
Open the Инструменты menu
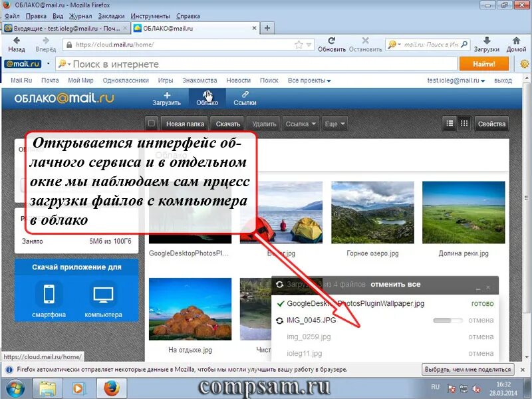click(150, 16)
